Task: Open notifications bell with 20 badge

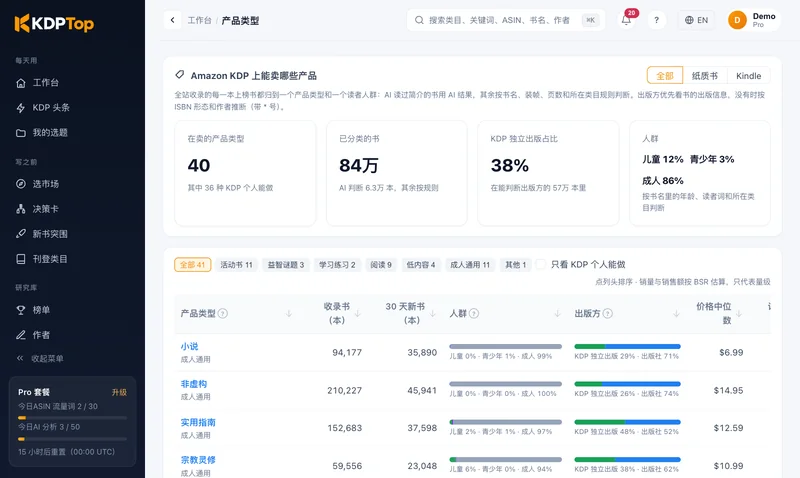Action: 627,20
